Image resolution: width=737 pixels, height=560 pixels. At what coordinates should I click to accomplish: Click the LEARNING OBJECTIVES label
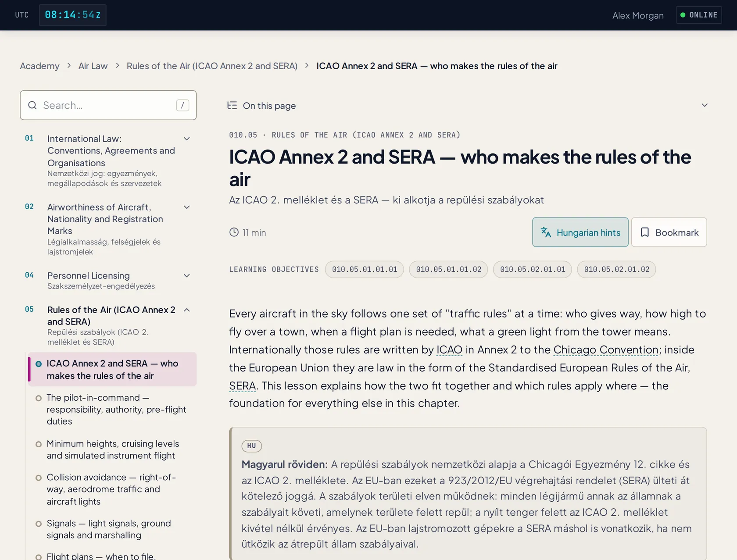(x=274, y=269)
